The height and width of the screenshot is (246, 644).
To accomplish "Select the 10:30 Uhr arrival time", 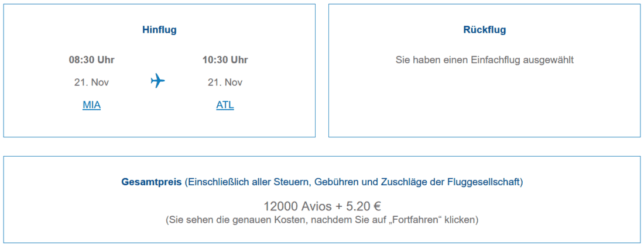I will (225, 60).
